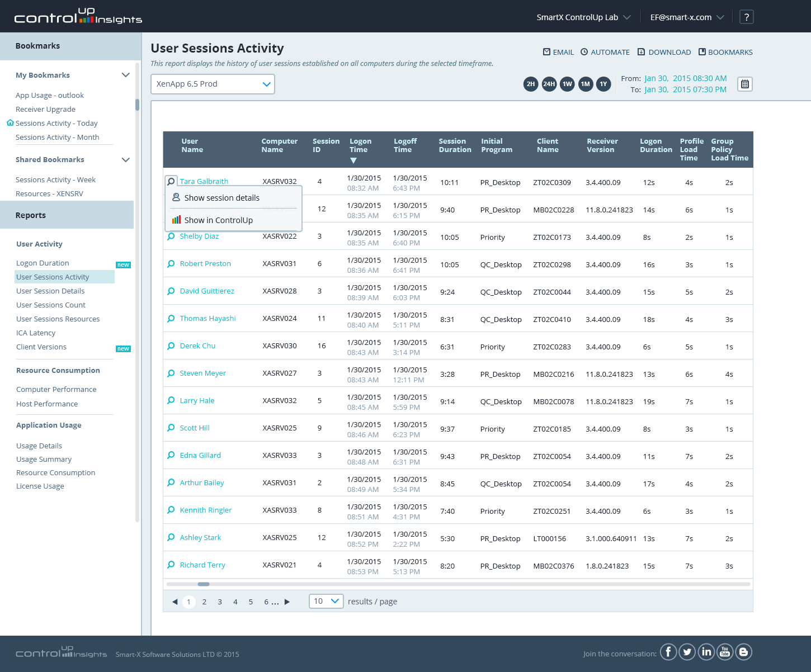The image size is (811, 672).
Task: Click the From date Jan 30, 2015 08:30 AM
Action: tap(685, 78)
